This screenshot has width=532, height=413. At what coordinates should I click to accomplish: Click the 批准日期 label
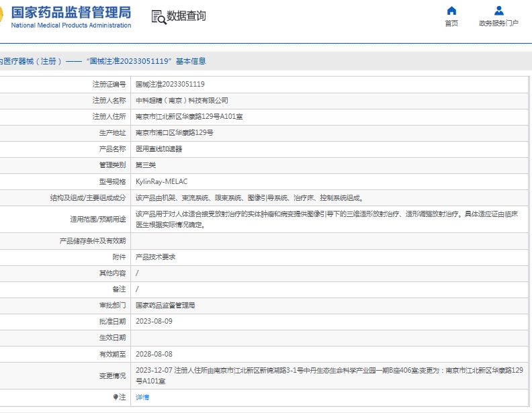pyautogui.click(x=112, y=321)
